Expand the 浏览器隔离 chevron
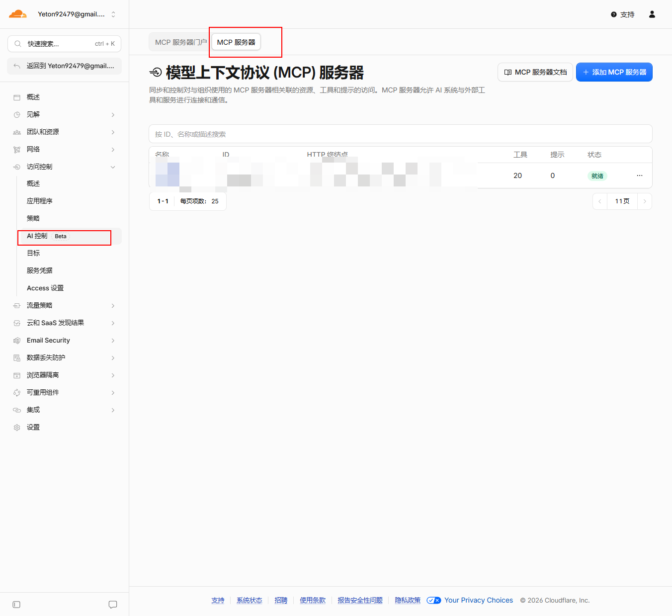This screenshot has width=672, height=616. click(x=113, y=375)
